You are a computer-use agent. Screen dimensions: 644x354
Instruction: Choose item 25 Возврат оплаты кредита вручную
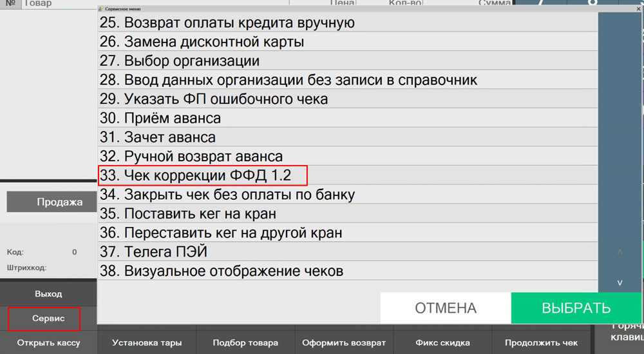click(x=239, y=24)
